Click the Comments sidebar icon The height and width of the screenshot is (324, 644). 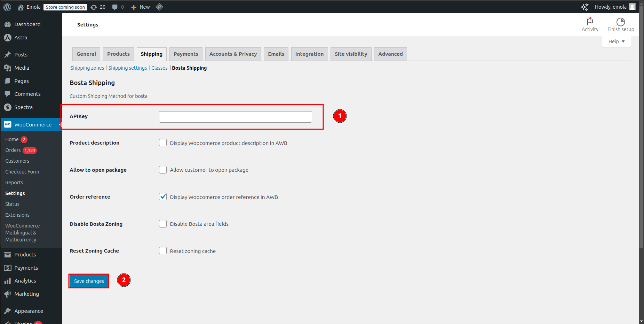coord(8,94)
